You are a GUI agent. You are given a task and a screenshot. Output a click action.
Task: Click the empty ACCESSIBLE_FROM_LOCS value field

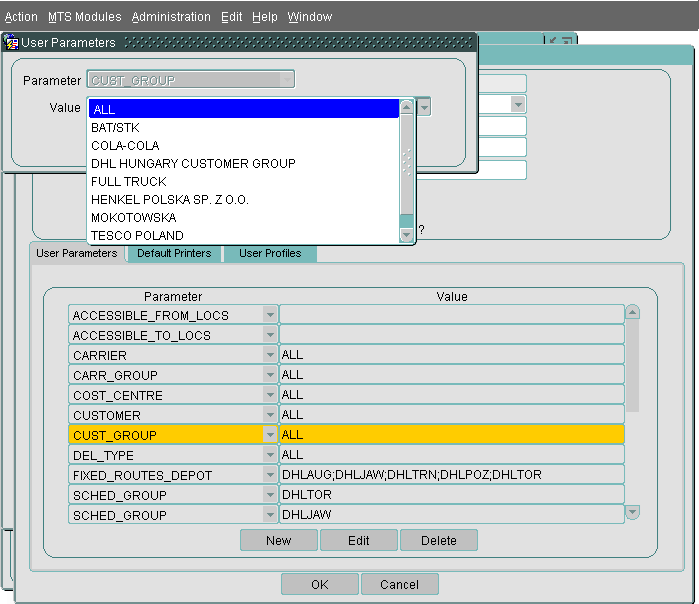coord(452,315)
